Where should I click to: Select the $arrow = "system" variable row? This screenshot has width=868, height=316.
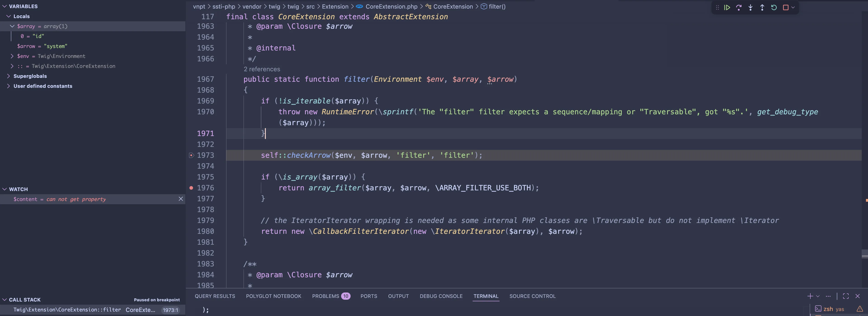click(x=93, y=46)
